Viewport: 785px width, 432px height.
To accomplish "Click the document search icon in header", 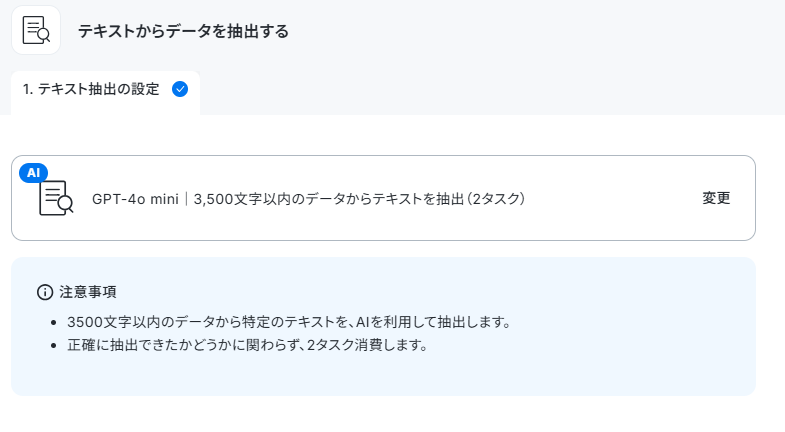I will (x=36, y=30).
